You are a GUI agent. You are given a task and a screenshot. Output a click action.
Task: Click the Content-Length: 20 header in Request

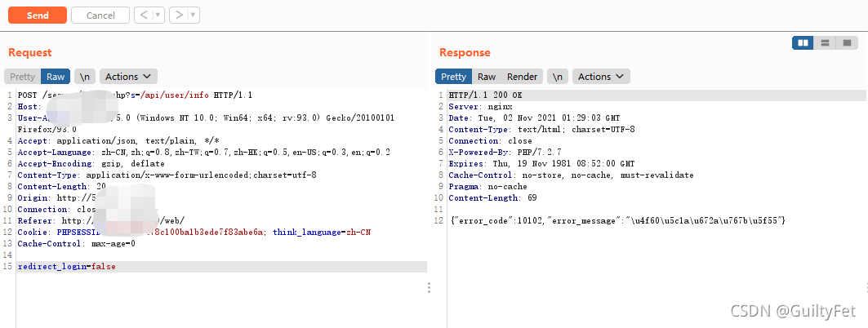(x=61, y=186)
